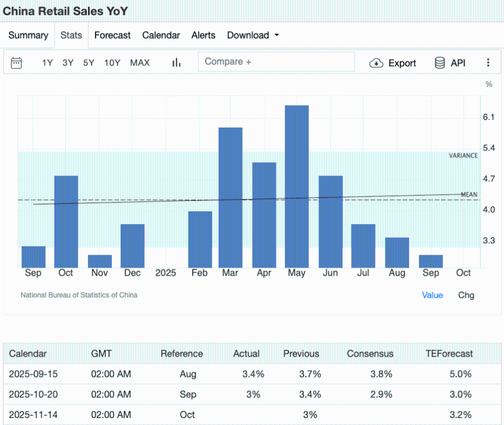
Task: Switch chart to 5Y range
Action: click(x=88, y=63)
